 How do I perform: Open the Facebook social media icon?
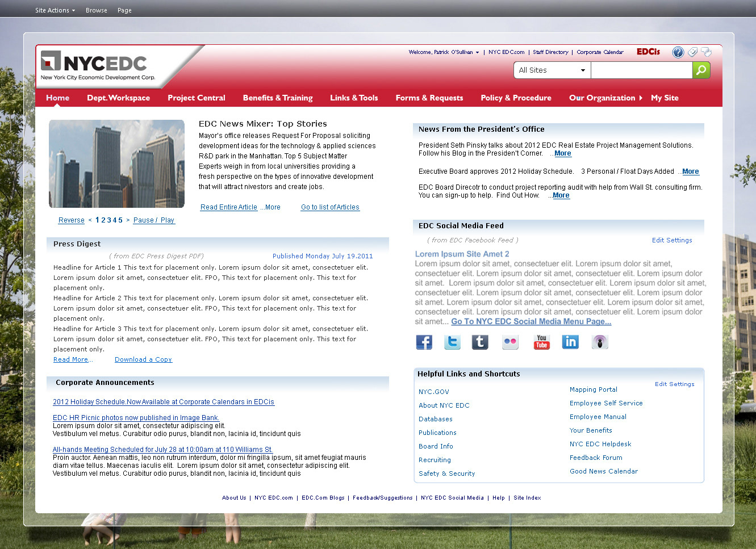(424, 342)
